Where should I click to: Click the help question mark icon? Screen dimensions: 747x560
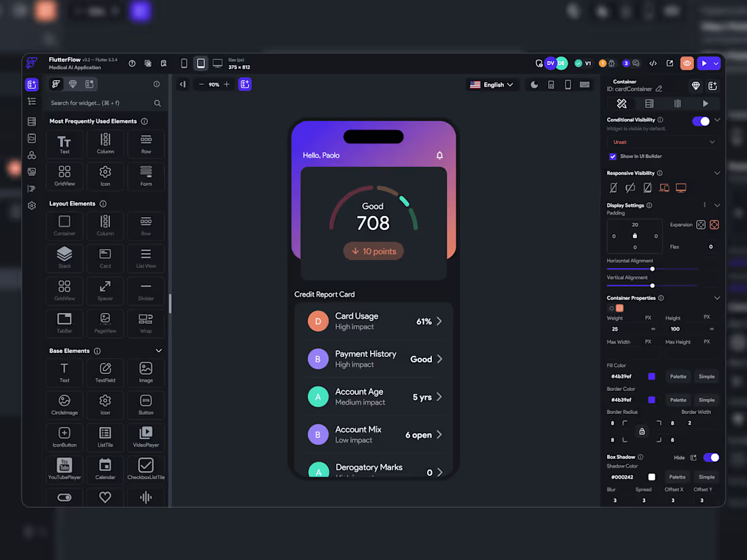pyautogui.click(x=132, y=63)
